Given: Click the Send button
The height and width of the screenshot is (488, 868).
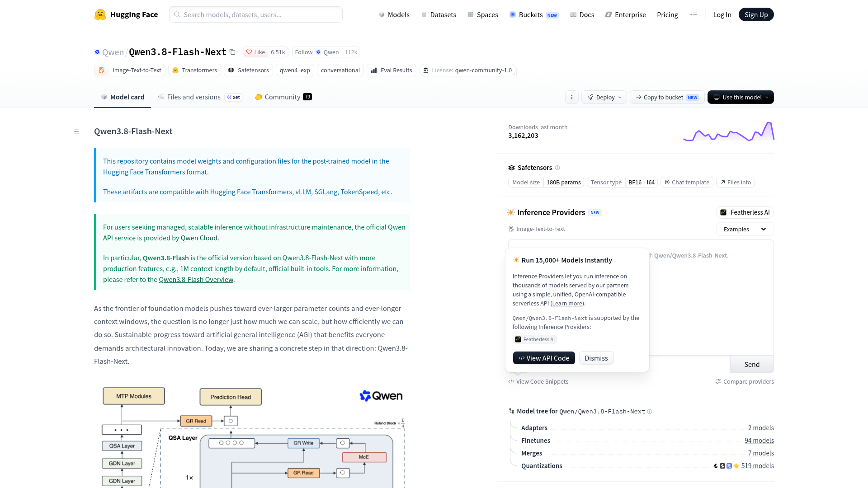Looking at the screenshot, I should 752,364.
